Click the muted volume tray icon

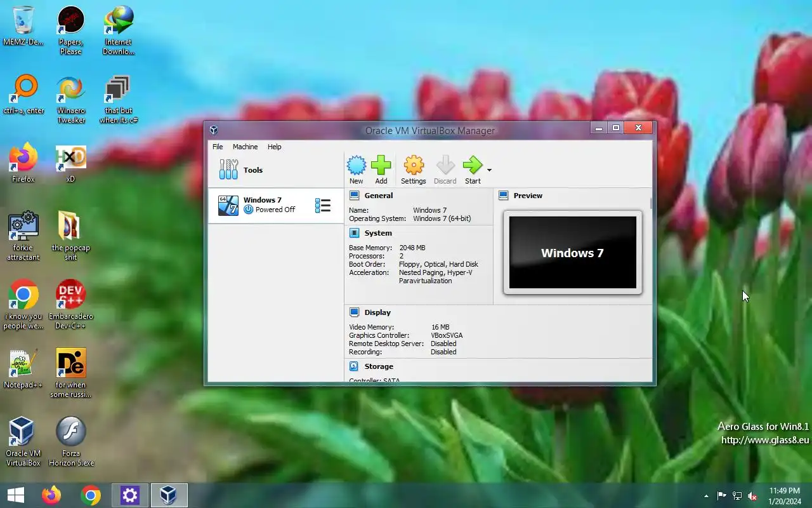752,496
